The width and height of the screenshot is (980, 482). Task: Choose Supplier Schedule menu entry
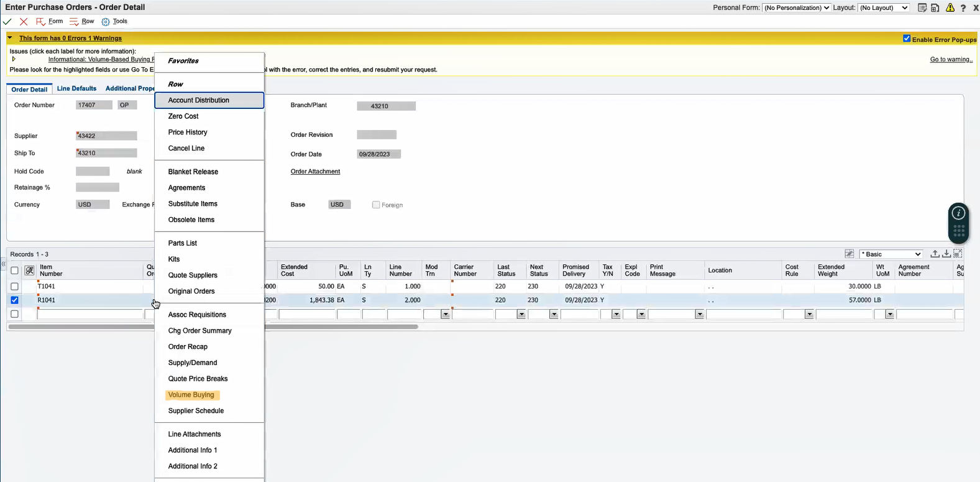[209, 411]
